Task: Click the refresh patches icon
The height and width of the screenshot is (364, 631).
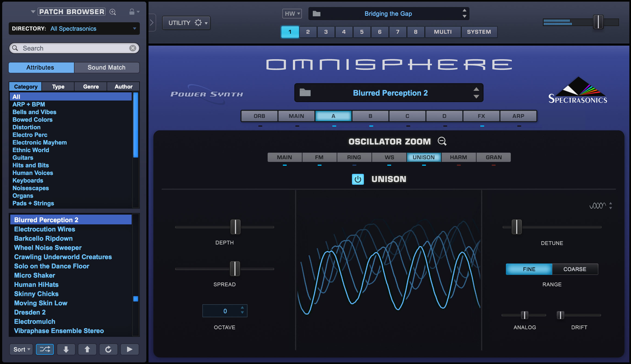Action: point(108,349)
